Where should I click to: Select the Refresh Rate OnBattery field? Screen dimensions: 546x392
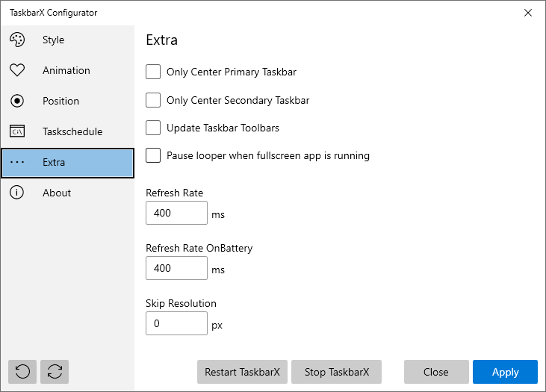pyautogui.click(x=176, y=268)
